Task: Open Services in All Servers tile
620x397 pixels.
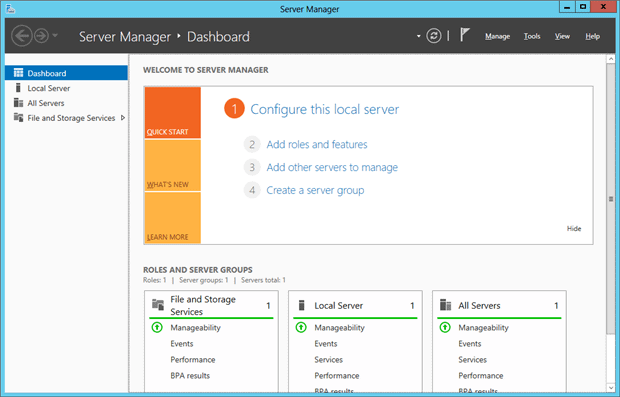Action: coord(472,360)
